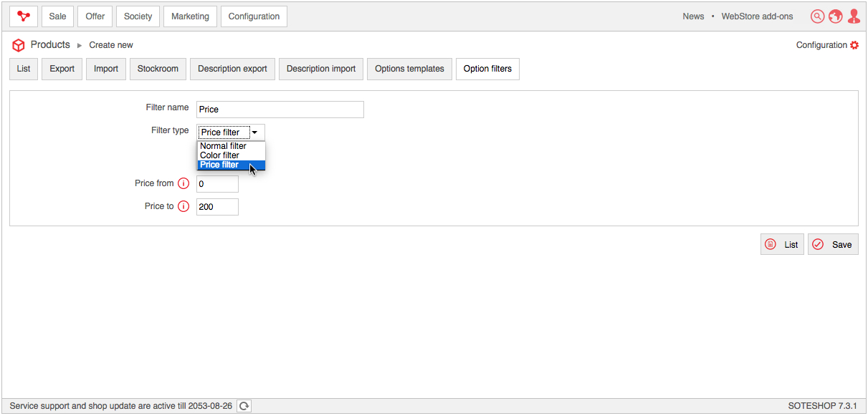Image resolution: width=868 pixels, height=416 pixels.
Task: Click the Configuration gear icon
Action: pos(854,45)
